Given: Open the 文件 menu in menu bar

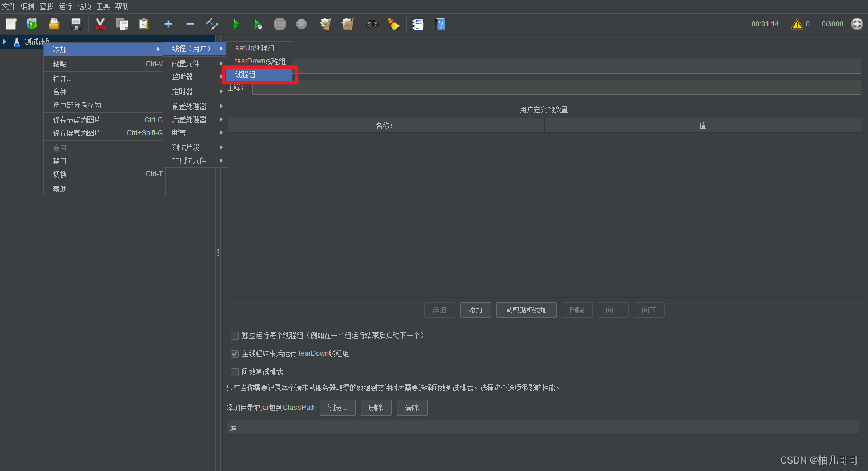Looking at the screenshot, I should pyautogui.click(x=9, y=6).
